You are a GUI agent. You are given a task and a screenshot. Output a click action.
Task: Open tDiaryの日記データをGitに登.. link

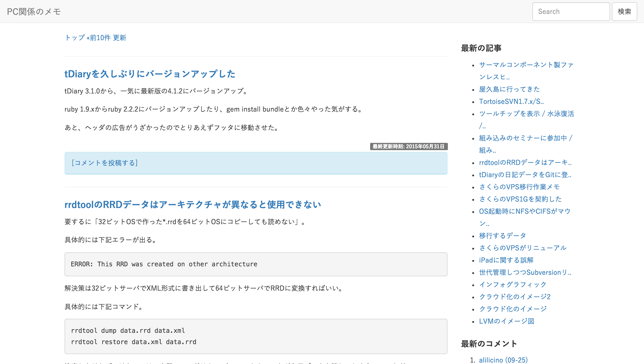pos(525,175)
